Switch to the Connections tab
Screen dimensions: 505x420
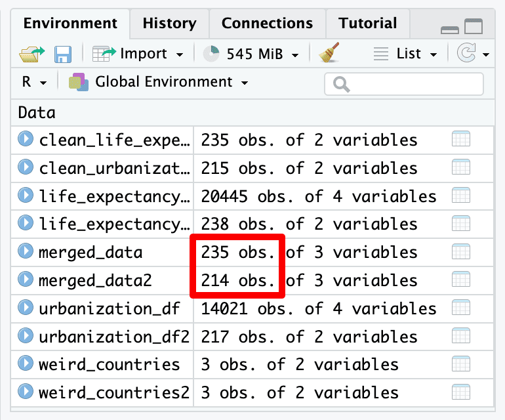[267, 24]
